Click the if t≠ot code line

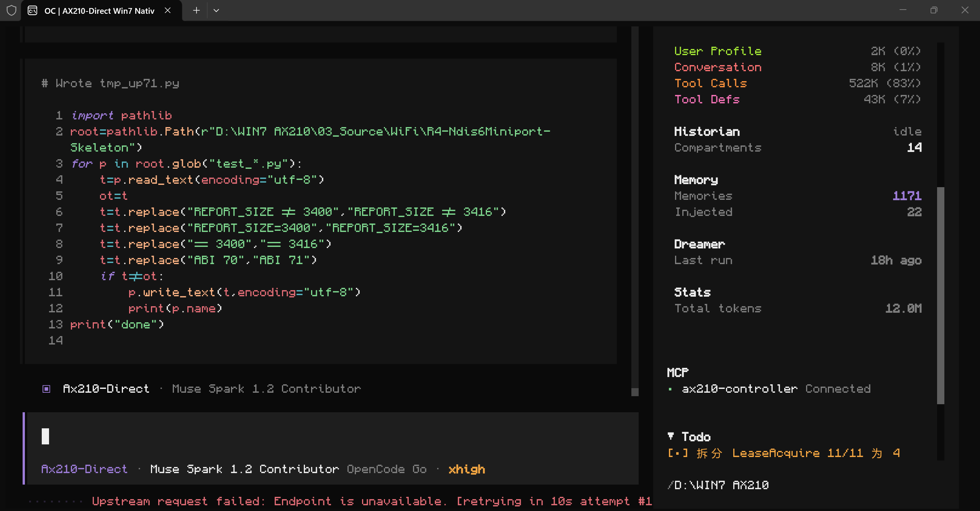(132, 276)
